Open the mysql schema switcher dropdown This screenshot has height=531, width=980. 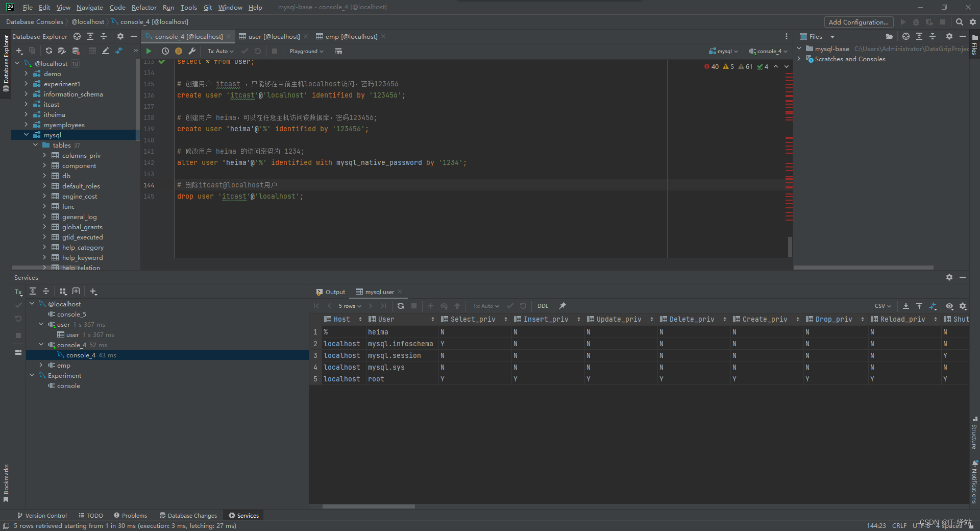(x=723, y=51)
